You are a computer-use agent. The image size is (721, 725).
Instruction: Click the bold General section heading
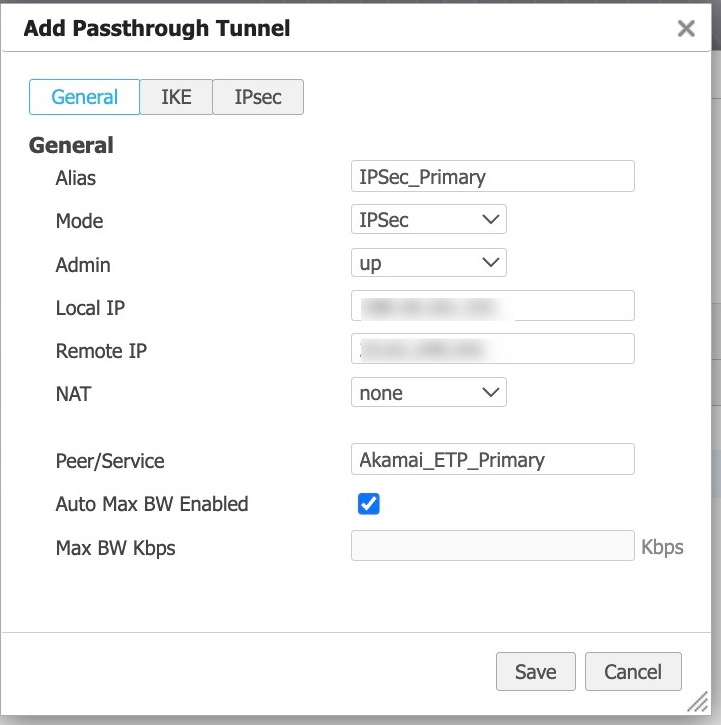point(71,145)
